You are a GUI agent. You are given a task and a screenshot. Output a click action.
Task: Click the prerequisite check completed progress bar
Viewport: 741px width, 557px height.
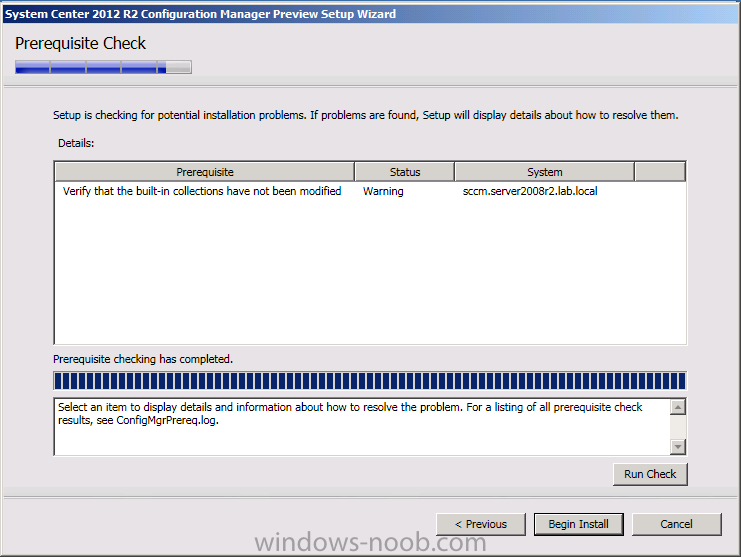(x=370, y=381)
